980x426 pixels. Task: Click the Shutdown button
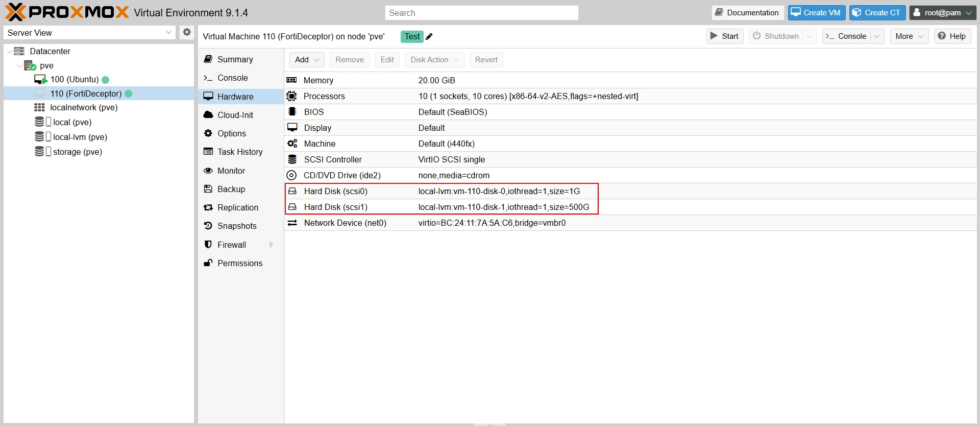776,36
